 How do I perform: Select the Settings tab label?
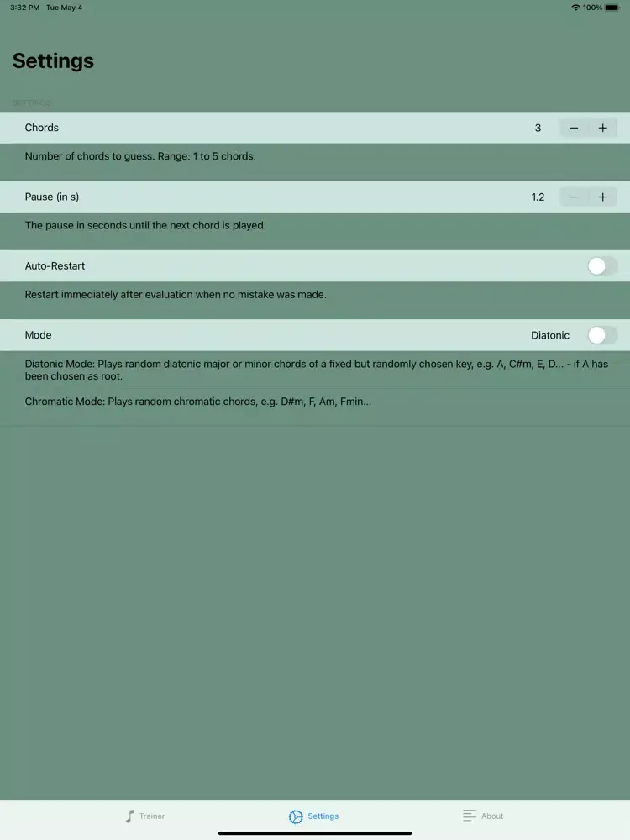323,816
